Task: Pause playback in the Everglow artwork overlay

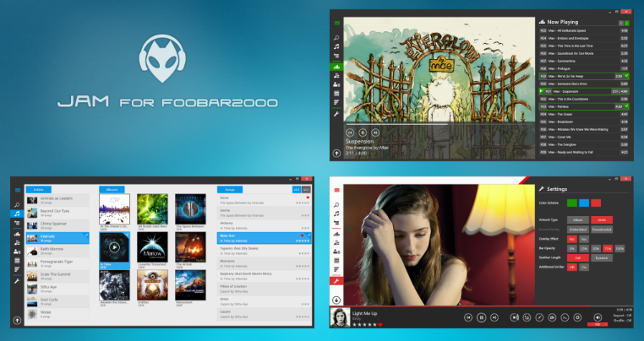Action: pyautogui.click(x=363, y=133)
